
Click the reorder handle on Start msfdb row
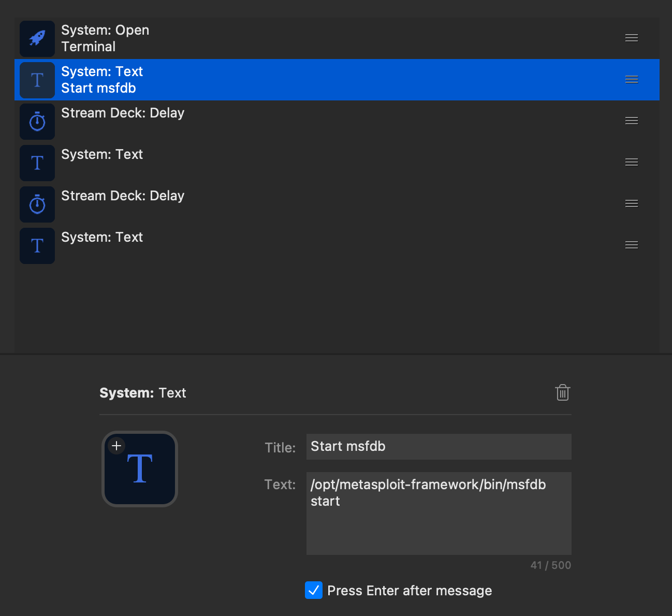pyautogui.click(x=631, y=80)
